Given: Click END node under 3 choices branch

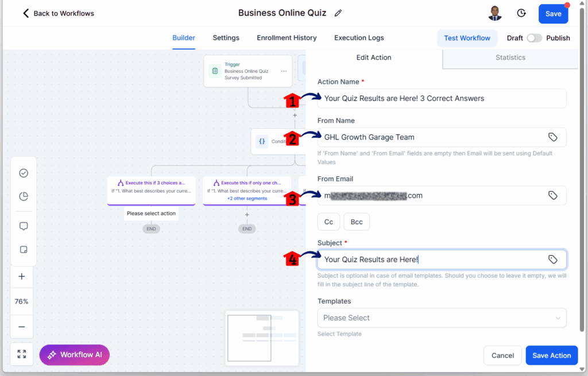Looking at the screenshot, I should point(151,228).
